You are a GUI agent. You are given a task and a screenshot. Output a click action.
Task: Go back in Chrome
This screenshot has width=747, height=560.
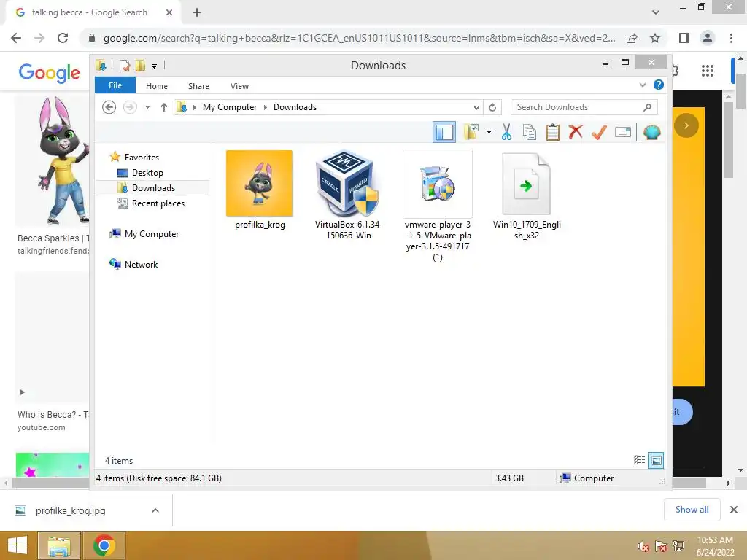click(x=16, y=38)
